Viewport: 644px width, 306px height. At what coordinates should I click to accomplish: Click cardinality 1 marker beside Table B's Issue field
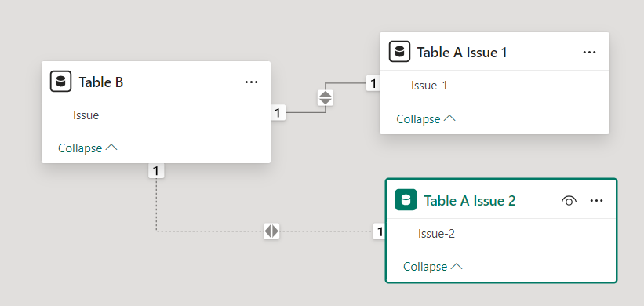coord(278,112)
